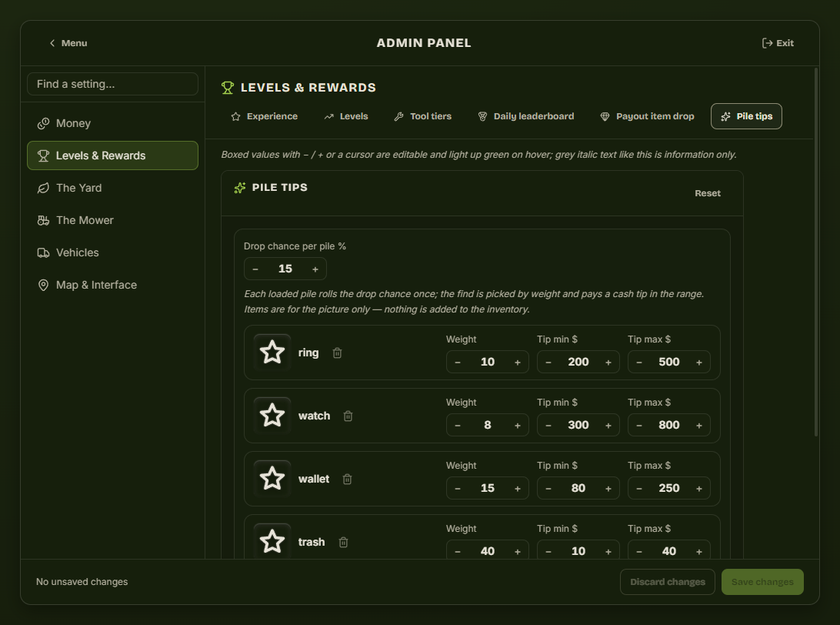Screen dimensions: 840x625
Task: Open the Vehicles settings section
Action: tap(112, 252)
